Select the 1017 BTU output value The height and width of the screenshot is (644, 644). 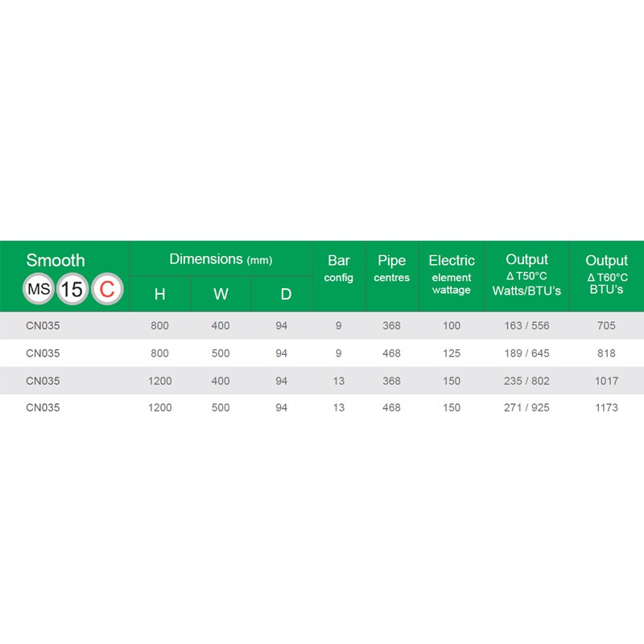(606, 381)
